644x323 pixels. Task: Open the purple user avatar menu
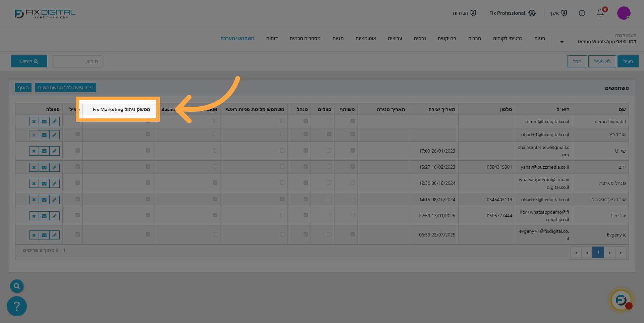click(624, 13)
